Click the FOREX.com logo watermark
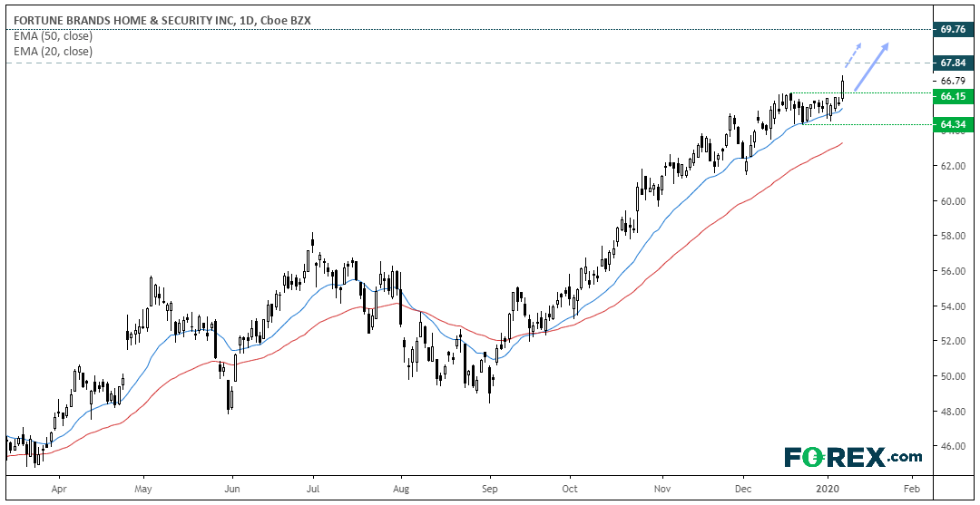980x505 pixels. click(853, 457)
